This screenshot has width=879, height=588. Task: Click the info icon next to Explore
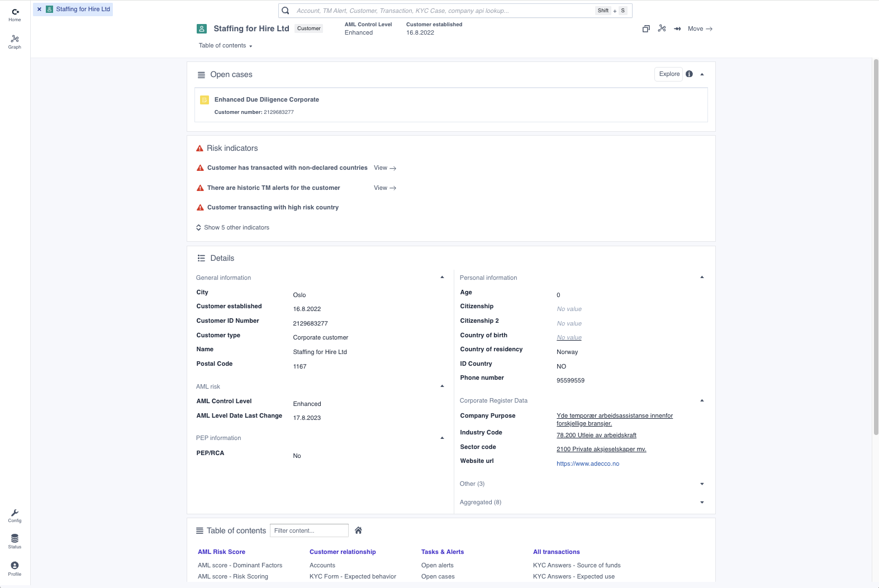(x=689, y=74)
